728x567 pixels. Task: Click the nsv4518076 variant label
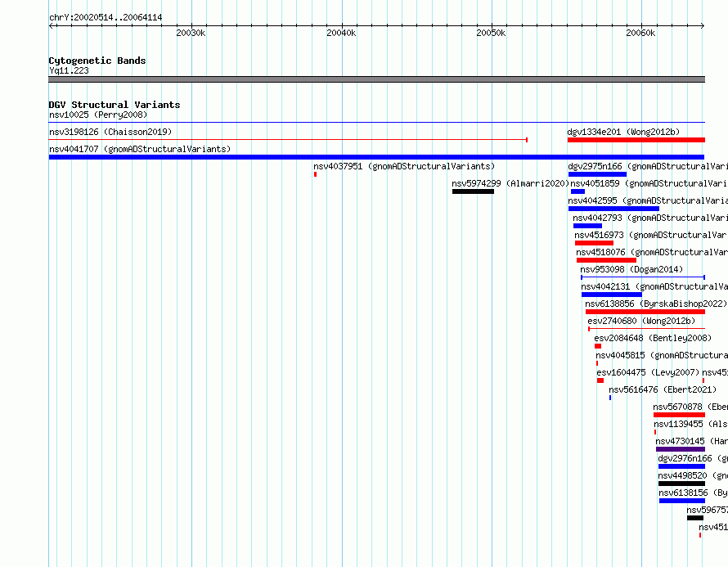tap(652, 252)
